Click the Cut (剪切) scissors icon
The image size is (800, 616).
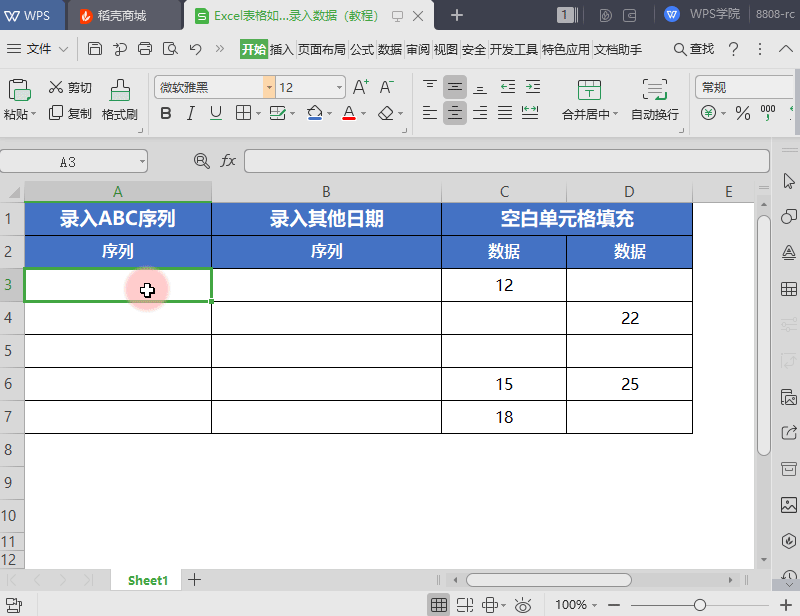[x=55, y=88]
